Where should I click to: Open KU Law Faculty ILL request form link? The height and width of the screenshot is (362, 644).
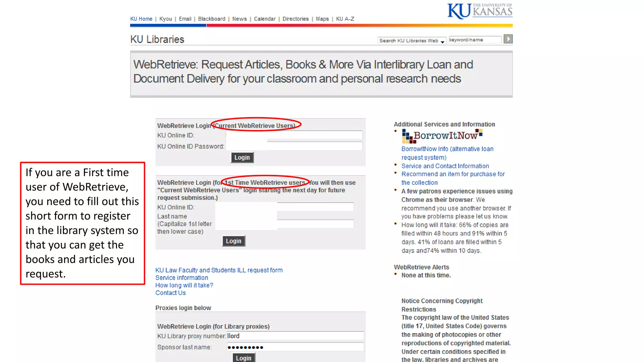pyautogui.click(x=219, y=270)
